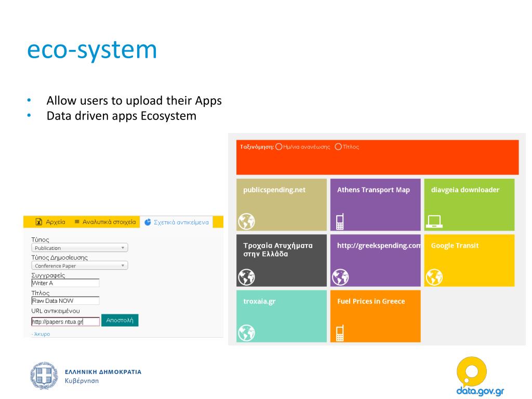Select the Τίτλος sort radio button
Viewport: 532px width, 399px height.
tap(338, 147)
